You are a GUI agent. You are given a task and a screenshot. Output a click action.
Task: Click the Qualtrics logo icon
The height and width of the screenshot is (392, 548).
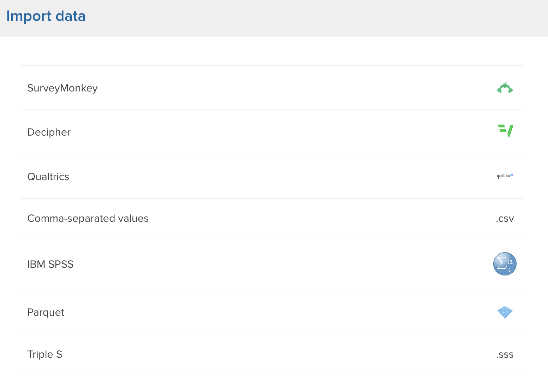coord(505,176)
